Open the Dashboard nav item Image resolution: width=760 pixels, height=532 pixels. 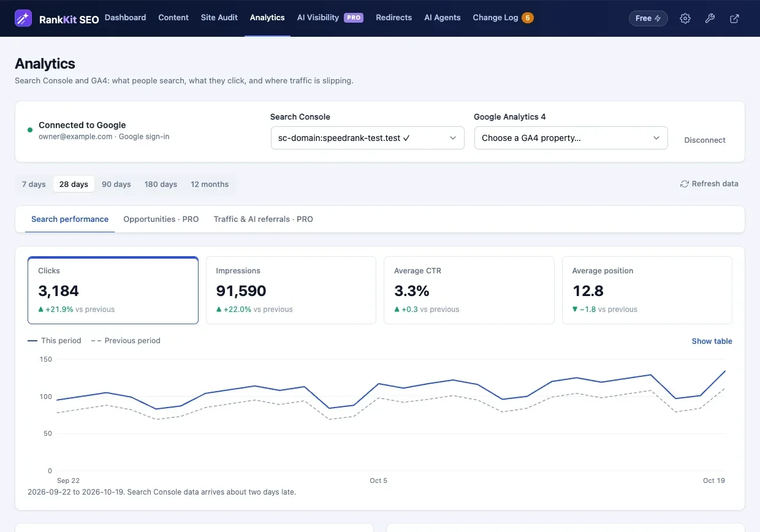tap(126, 18)
